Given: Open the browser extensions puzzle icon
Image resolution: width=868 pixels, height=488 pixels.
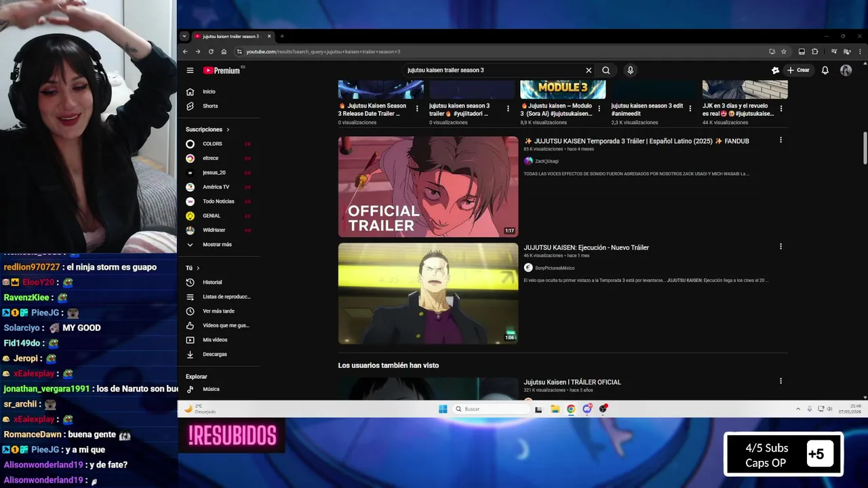Looking at the screenshot, I should (x=815, y=52).
